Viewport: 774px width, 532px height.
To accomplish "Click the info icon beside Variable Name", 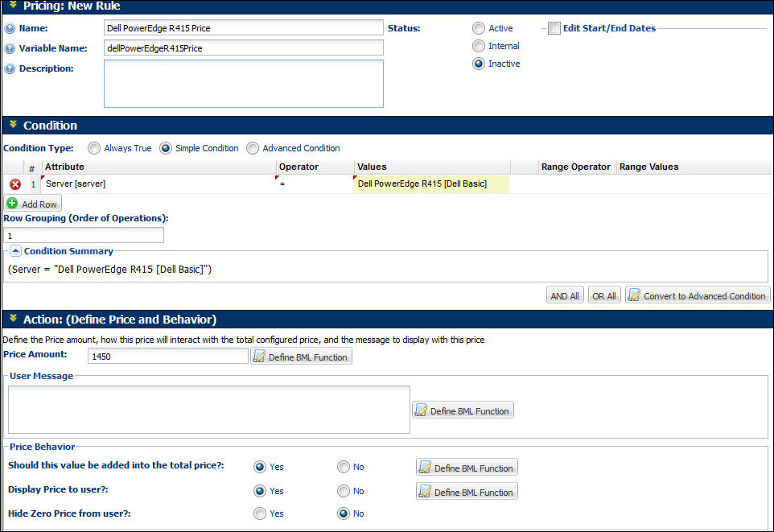I will click(8, 47).
